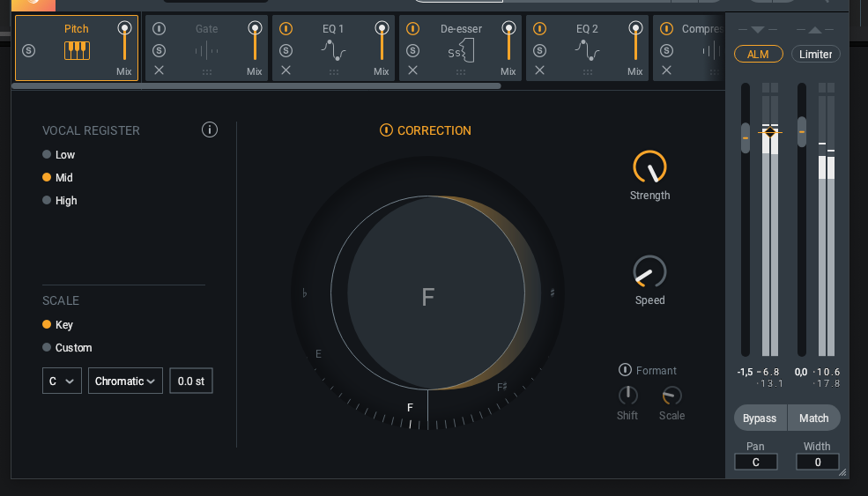Click the Pitch module Mix slider
This screenshot has width=868, height=496.
tap(124, 41)
